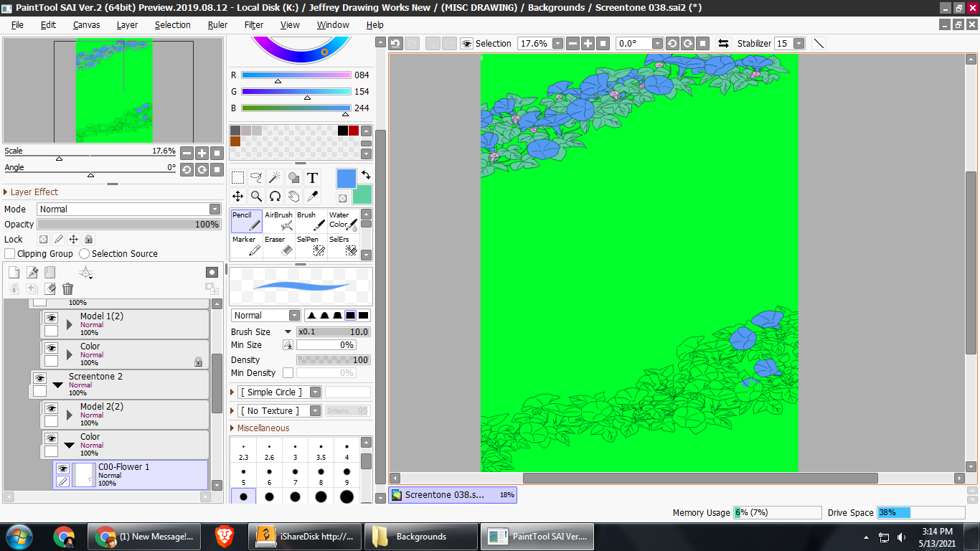This screenshot has height=551, width=980.
Task: Select the Move tool
Action: tap(237, 197)
